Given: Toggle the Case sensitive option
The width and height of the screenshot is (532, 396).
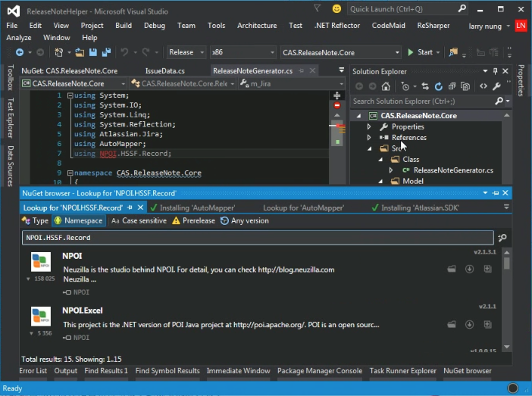Looking at the screenshot, I should tap(139, 221).
